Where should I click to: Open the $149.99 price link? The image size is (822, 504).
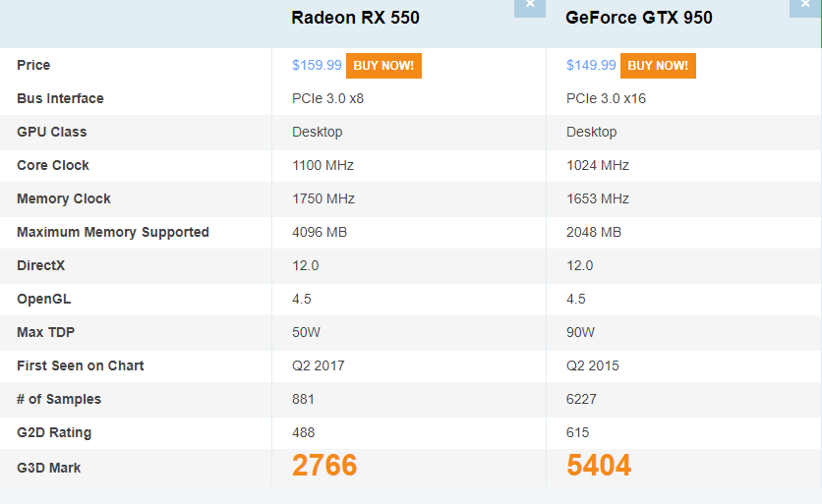coord(591,65)
